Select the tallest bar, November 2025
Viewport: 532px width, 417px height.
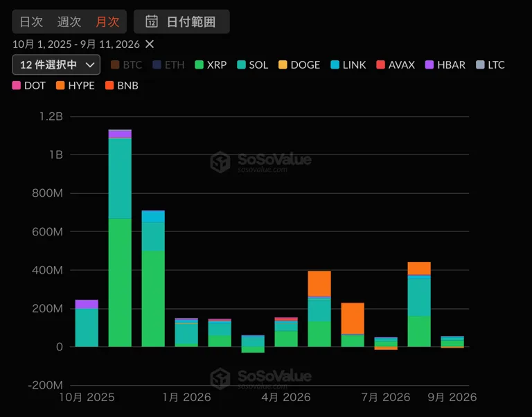pos(120,238)
